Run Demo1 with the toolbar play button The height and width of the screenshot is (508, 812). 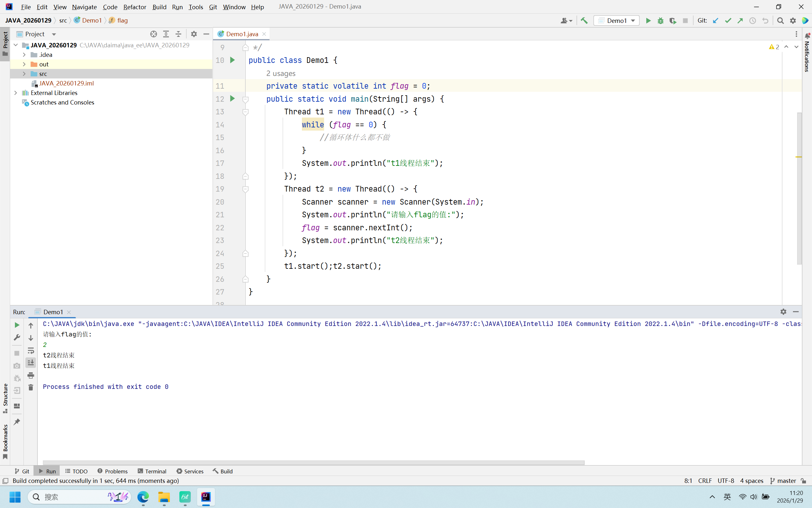tap(648, 21)
